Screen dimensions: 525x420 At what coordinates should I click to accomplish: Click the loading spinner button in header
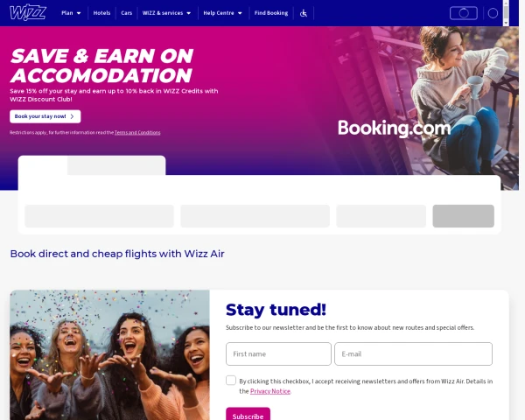point(464,13)
